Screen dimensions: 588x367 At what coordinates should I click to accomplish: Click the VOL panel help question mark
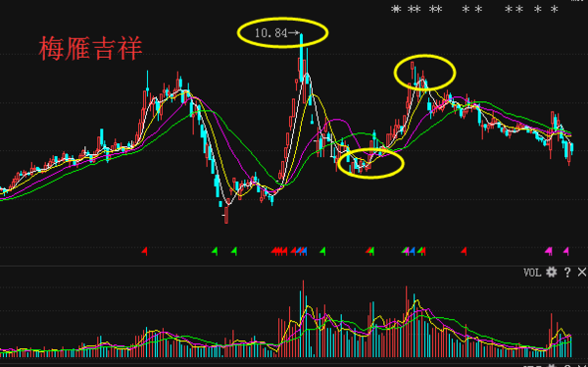point(567,273)
